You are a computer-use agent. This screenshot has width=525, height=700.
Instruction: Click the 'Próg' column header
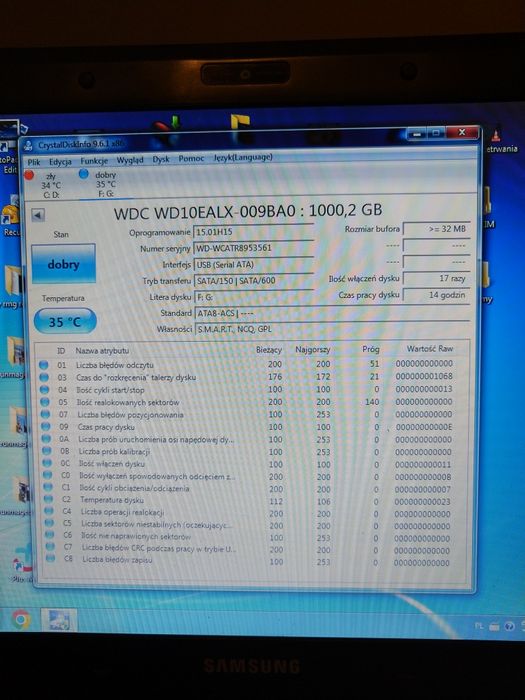coord(371,349)
